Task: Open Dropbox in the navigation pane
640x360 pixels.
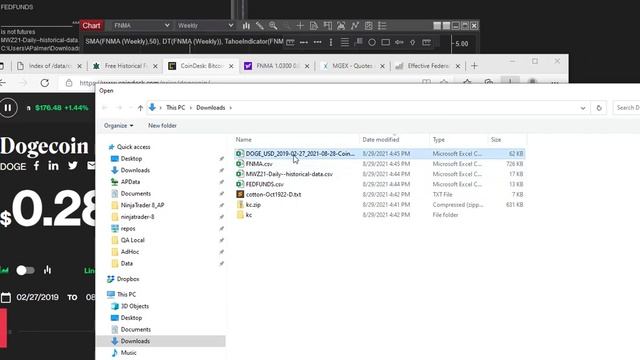Action: [128, 279]
